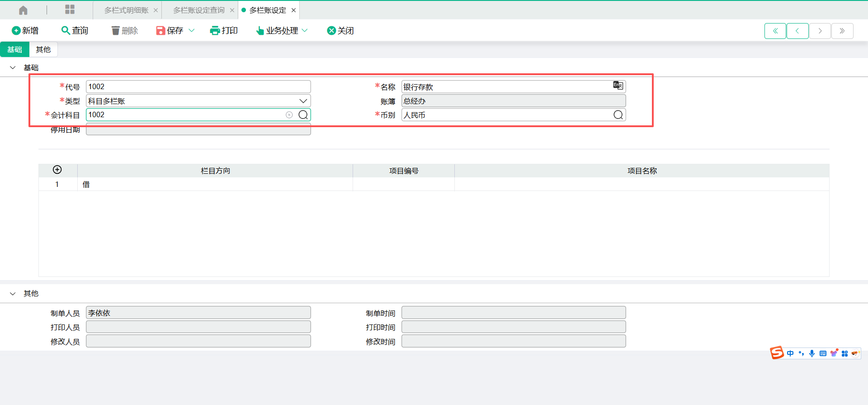Image resolution: width=868 pixels, height=405 pixels.
Task: Switch to 多栏账设定查询 tab
Action: coord(198,10)
